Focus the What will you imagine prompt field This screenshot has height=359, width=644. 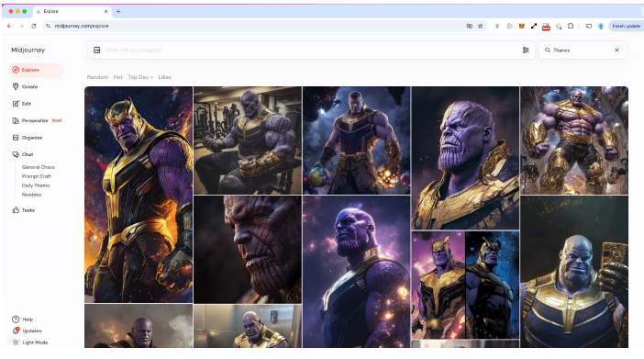[310, 50]
